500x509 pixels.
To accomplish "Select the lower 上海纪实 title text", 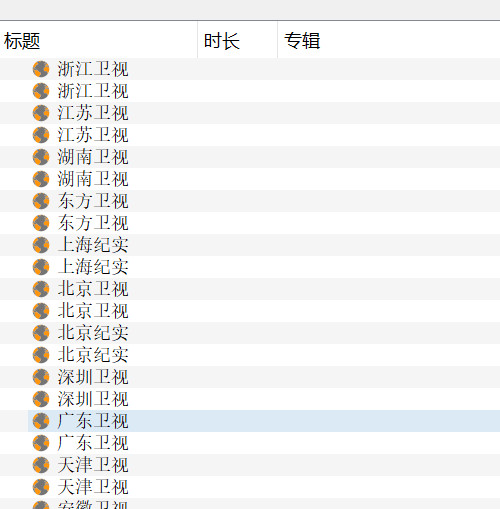I will click(93, 267).
